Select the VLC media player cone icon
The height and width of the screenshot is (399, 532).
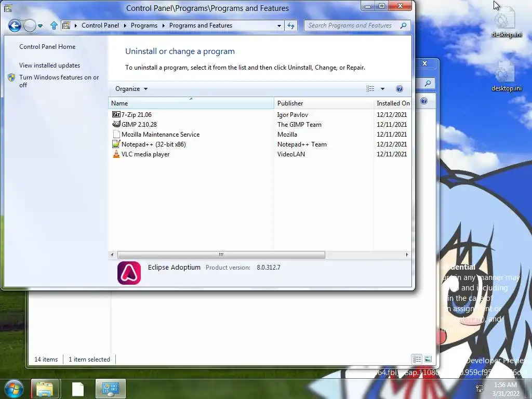tap(116, 154)
